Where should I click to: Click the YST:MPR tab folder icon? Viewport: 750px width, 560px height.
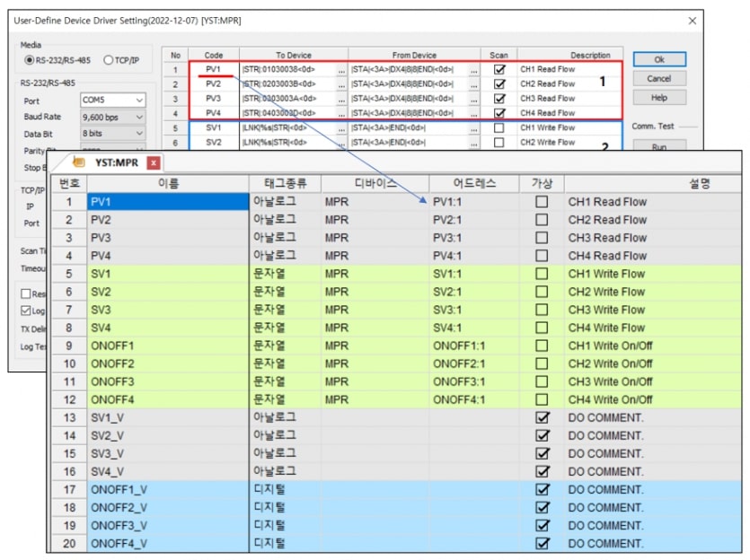click(x=79, y=162)
